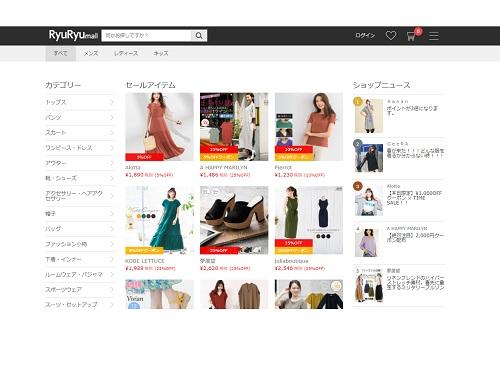500x373 pixels.
Task: Read the ポイント news headline
Action: point(412,111)
